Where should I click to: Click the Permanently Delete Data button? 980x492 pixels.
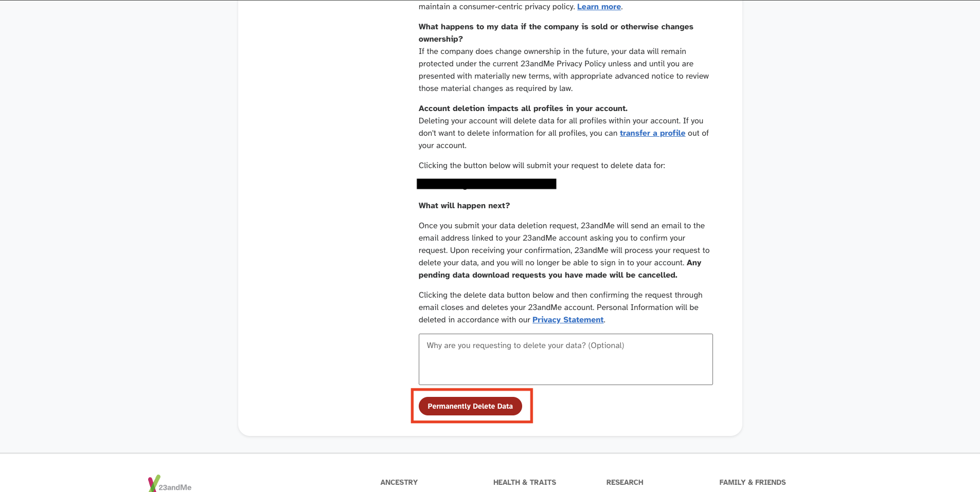[x=470, y=406]
